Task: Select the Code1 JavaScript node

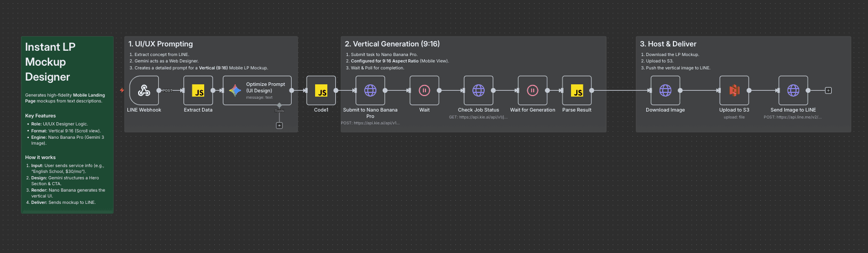Action: pos(321,91)
